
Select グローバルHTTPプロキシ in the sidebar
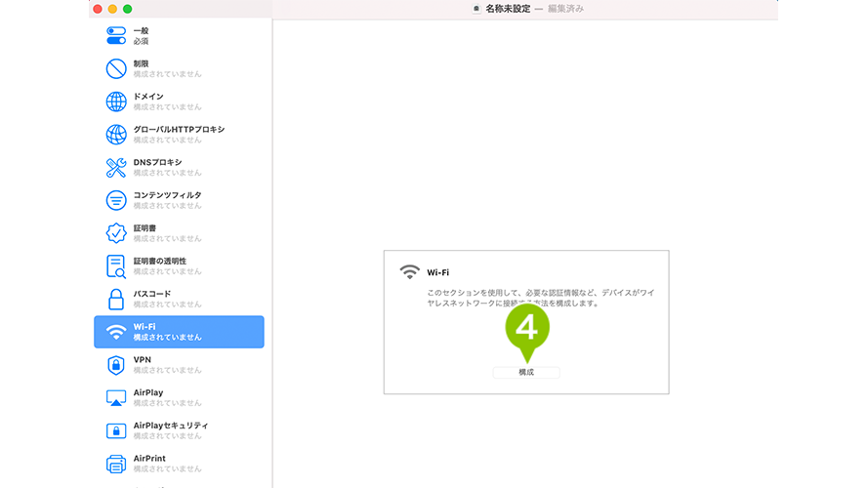[179, 135]
